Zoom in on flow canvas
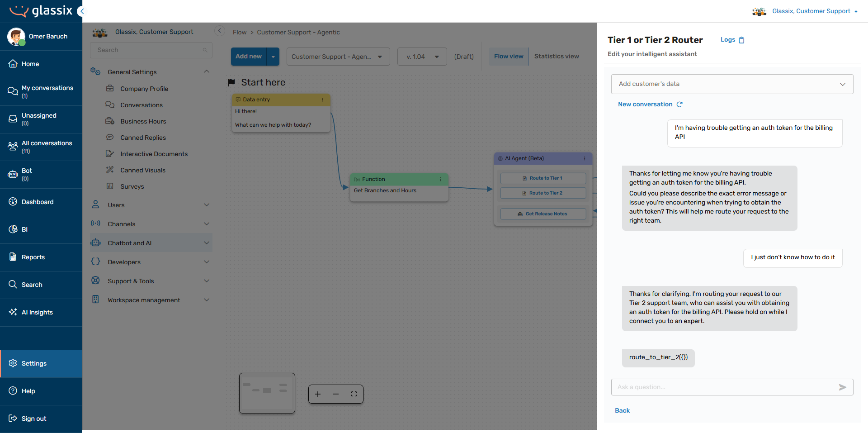 pos(318,394)
